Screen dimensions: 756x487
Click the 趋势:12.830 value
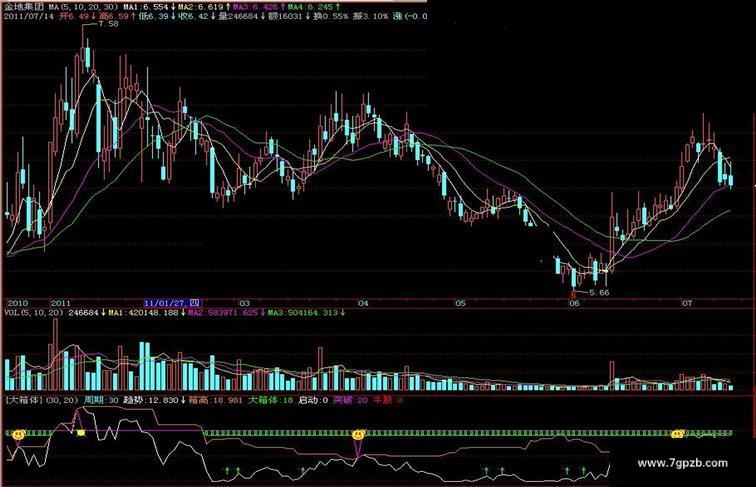pos(151,400)
